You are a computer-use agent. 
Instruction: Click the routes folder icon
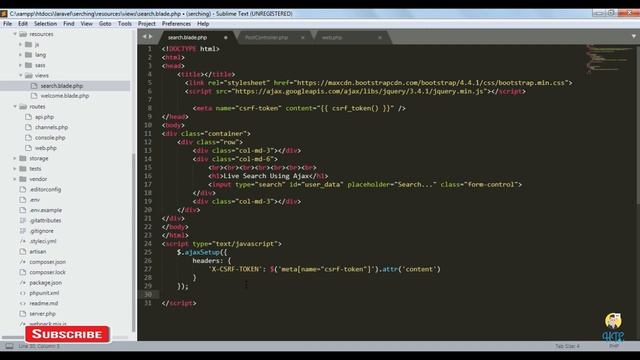23,106
